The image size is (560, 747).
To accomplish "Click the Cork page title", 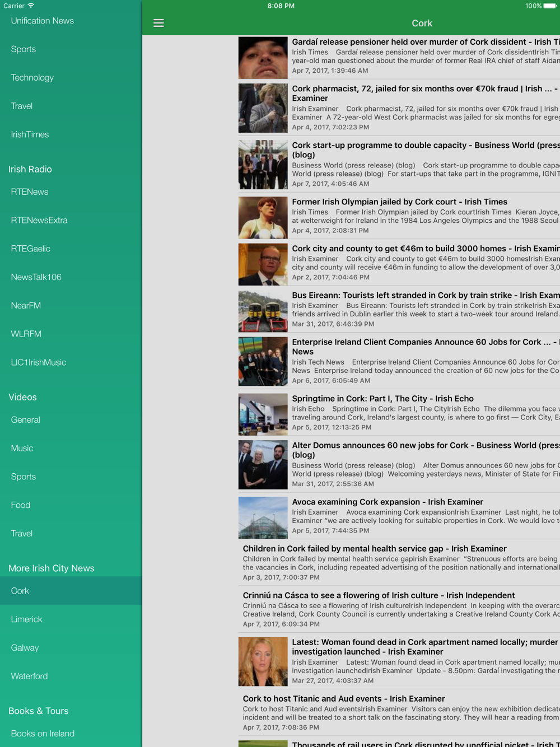I will [422, 23].
